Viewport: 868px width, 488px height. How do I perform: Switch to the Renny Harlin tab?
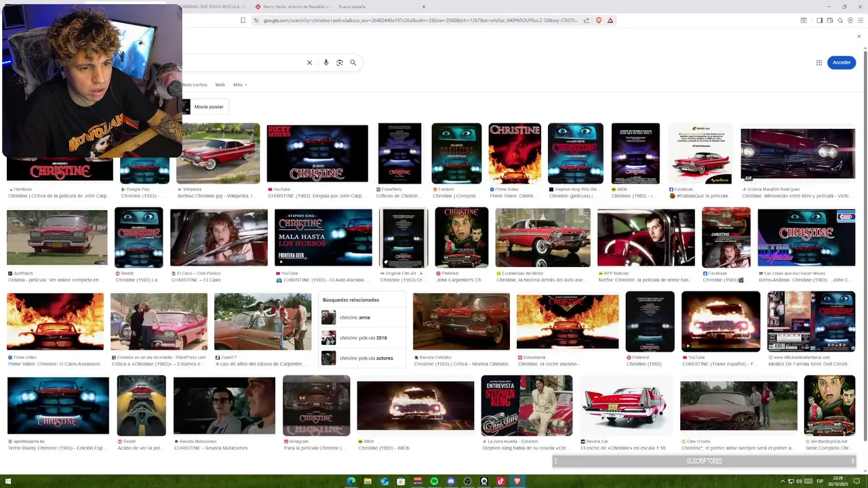pos(292,7)
